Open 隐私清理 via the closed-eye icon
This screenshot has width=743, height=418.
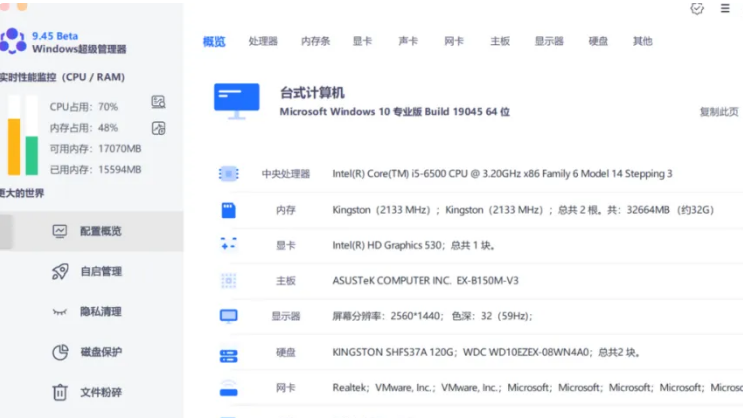[60, 311]
